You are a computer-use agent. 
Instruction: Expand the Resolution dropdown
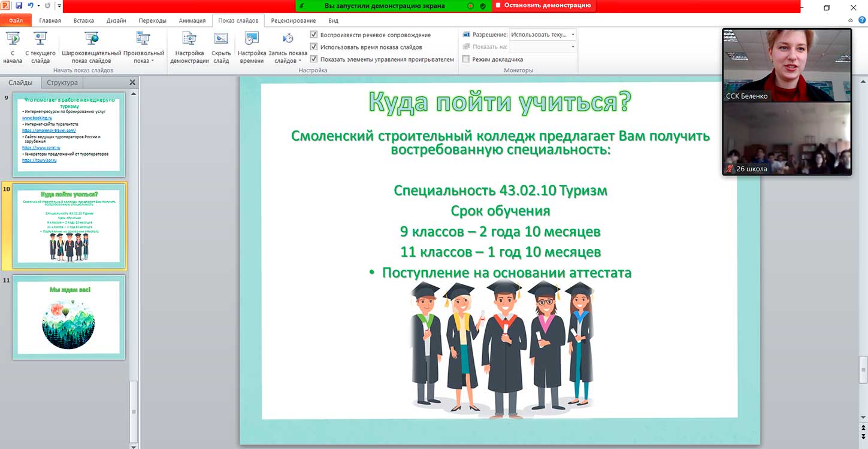(573, 35)
